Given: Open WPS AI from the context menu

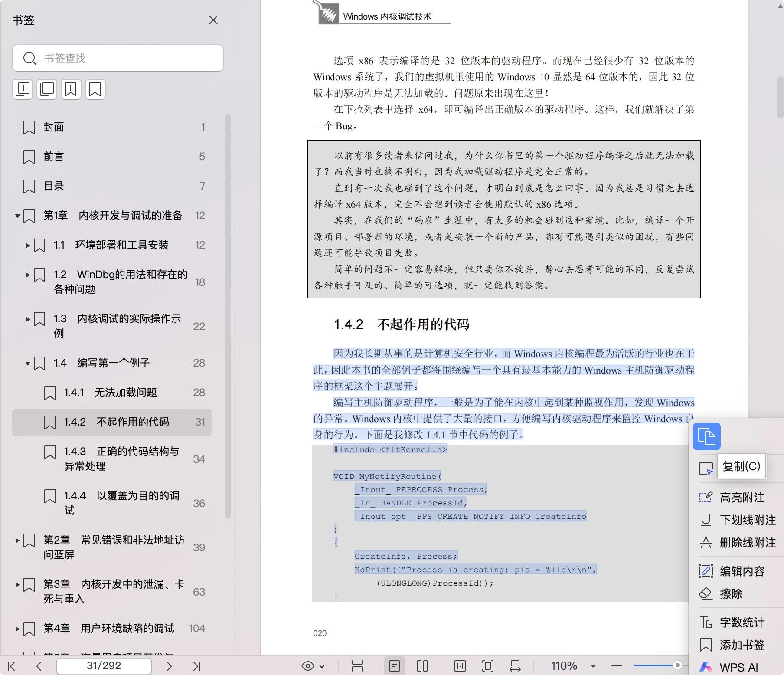Looking at the screenshot, I should [x=738, y=667].
